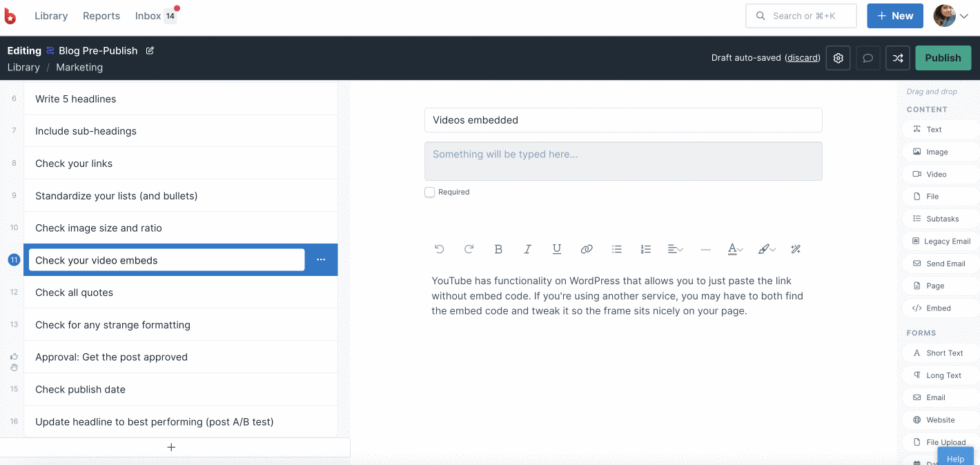Click the Insert link icon
This screenshot has width=980, height=465.
[x=587, y=249]
